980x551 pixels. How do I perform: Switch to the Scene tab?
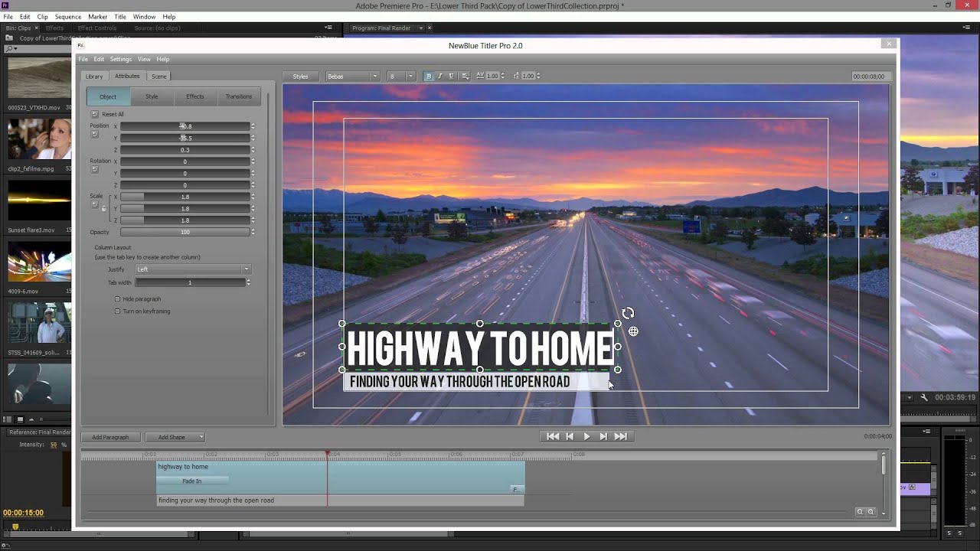pyautogui.click(x=158, y=77)
